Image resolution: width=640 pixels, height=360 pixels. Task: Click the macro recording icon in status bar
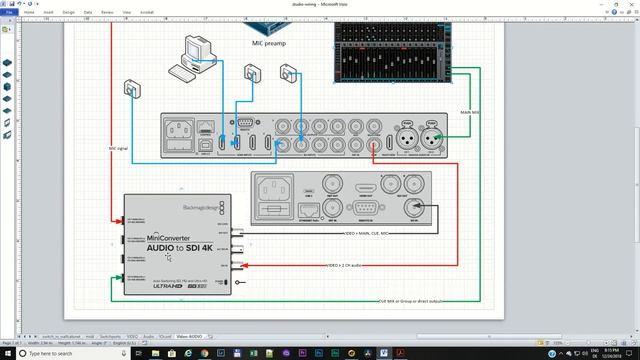click(x=144, y=343)
